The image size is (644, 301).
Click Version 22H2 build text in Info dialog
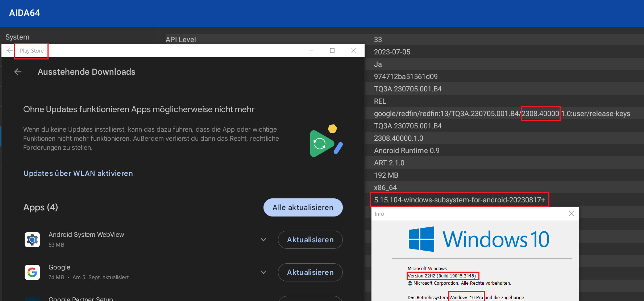point(442,276)
